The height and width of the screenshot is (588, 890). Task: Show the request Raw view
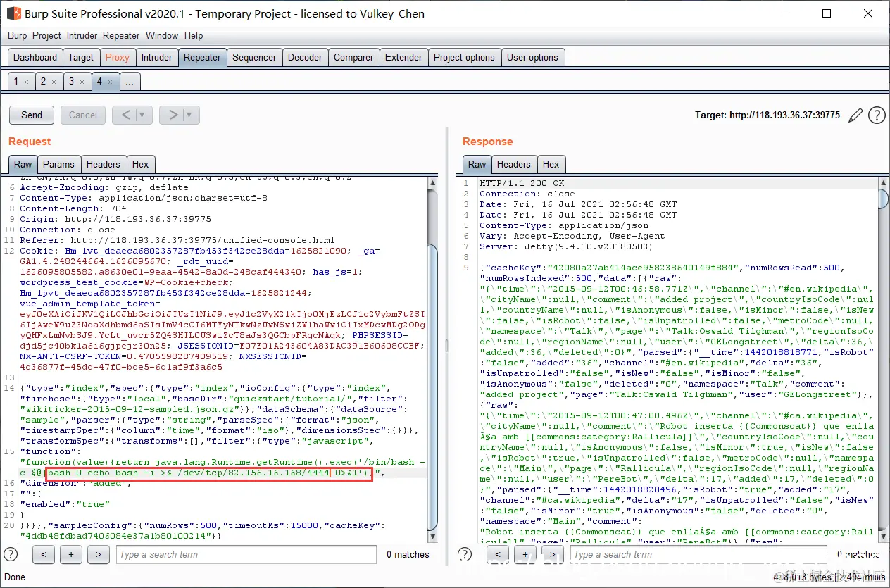pyautogui.click(x=23, y=164)
